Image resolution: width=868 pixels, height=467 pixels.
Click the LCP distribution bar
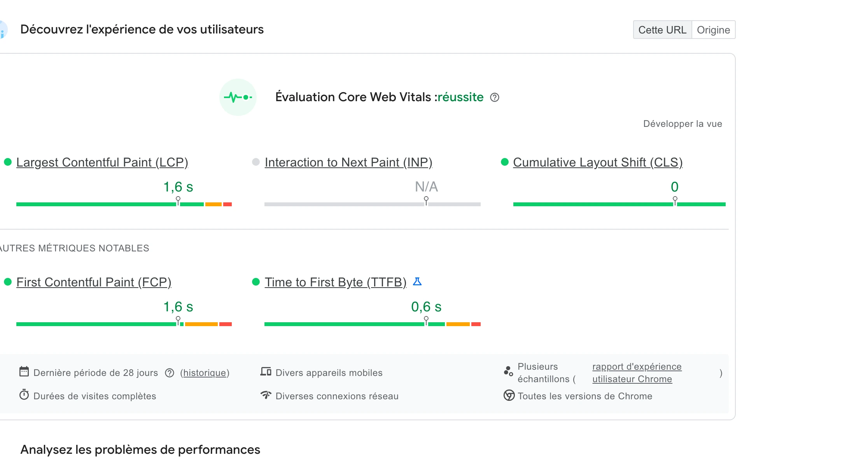[x=124, y=204]
